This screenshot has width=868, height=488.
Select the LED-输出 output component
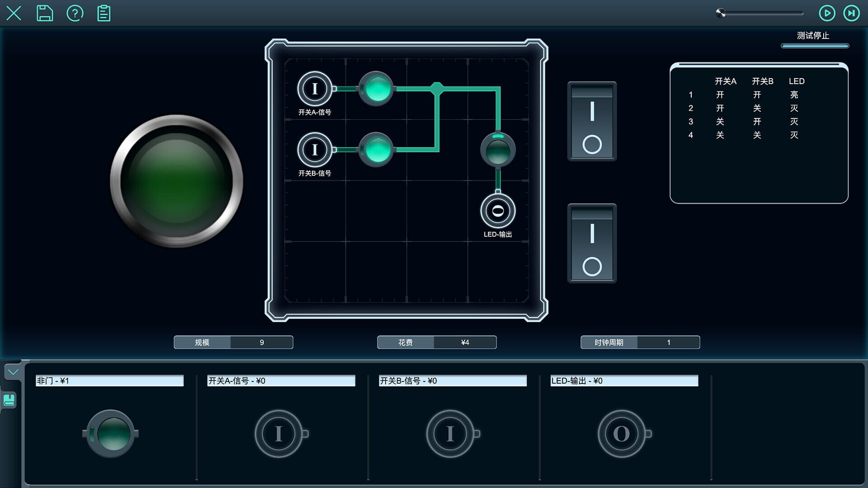click(x=623, y=433)
